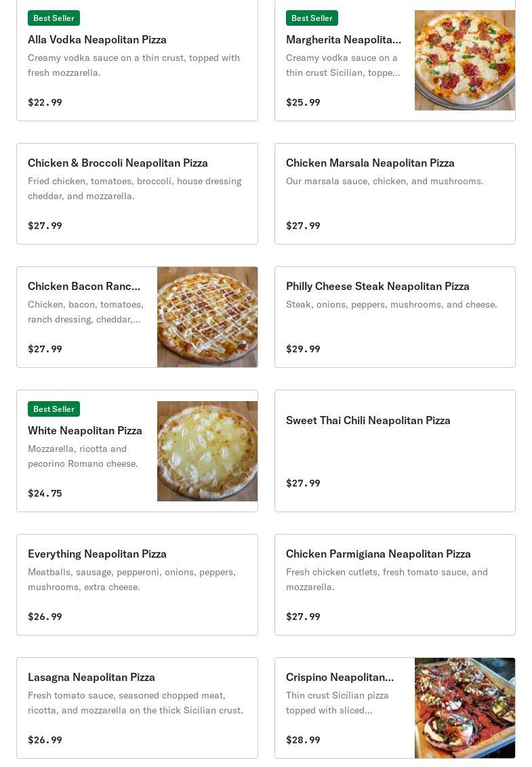Select Lasagna Neapolitan Pizza card
The image size is (532, 767).
click(137, 708)
